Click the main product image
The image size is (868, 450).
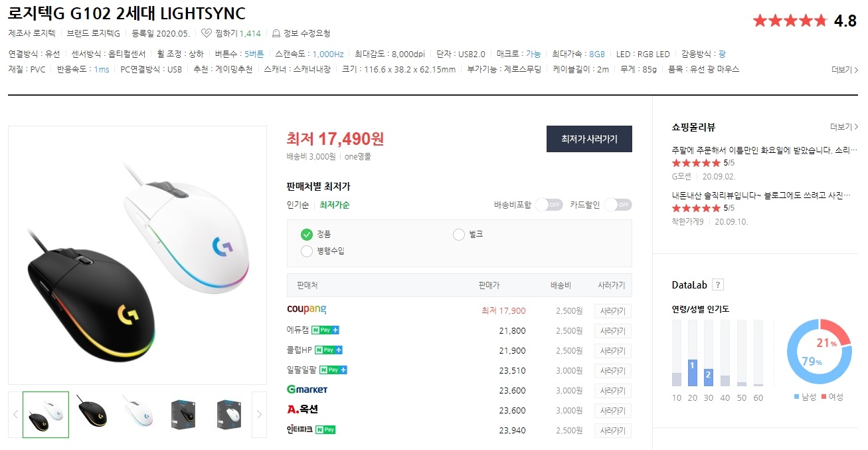pos(137,255)
